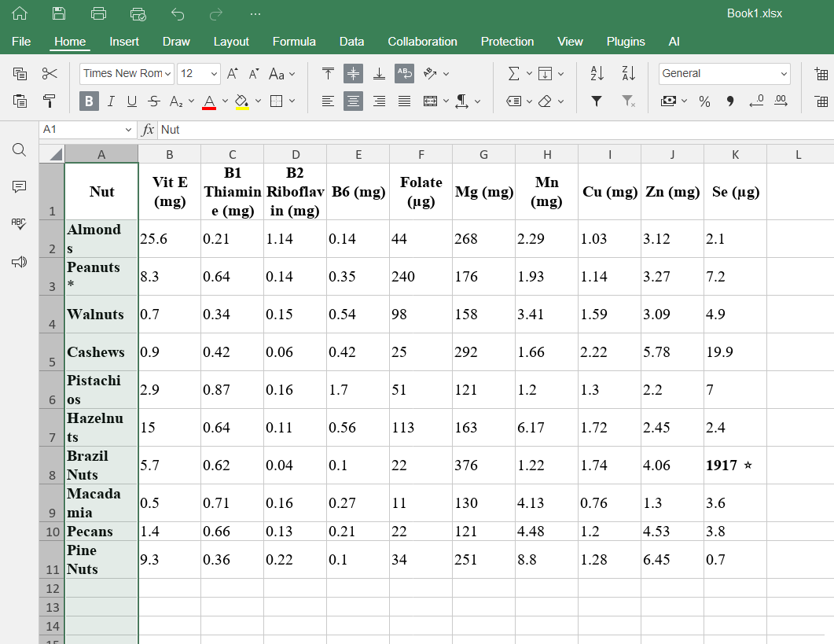Open the File menu

(x=21, y=42)
